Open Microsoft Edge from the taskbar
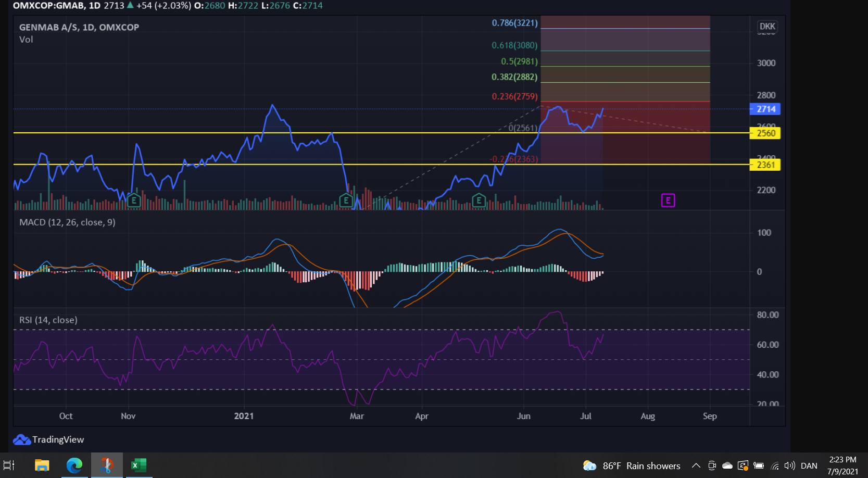The width and height of the screenshot is (868, 478). [74, 466]
